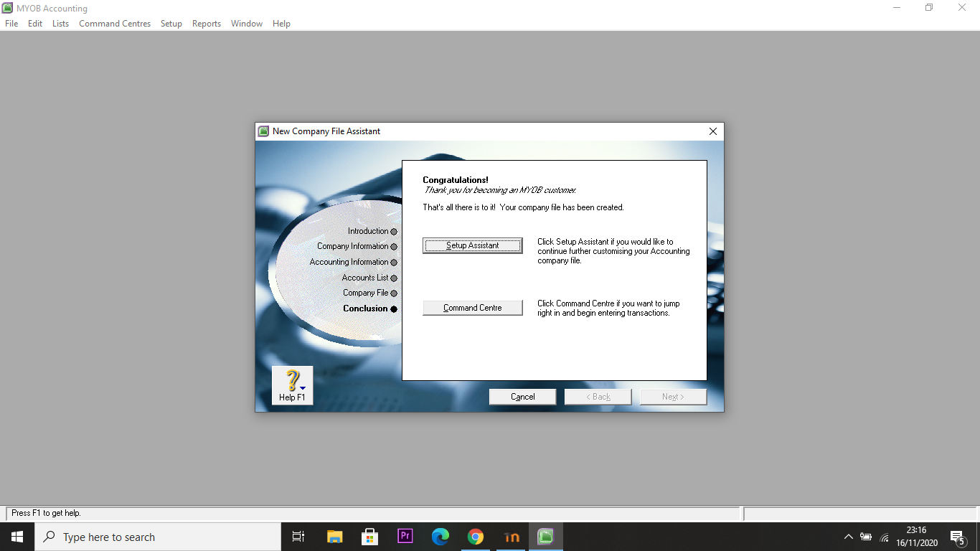The height and width of the screenshot is (551, 980).
Task: Open Task View on the taskbar
Action: coord(298,537)
